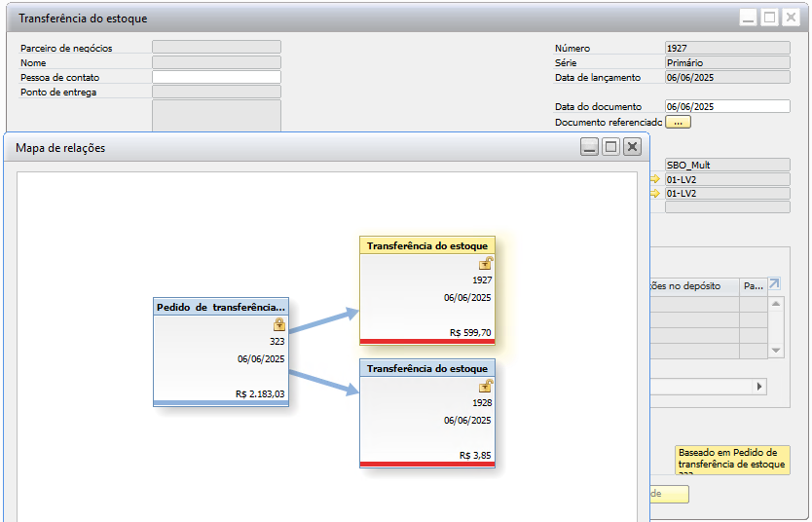Click the Nome field
The image size is (812, 522).
[x=216, y=62]
